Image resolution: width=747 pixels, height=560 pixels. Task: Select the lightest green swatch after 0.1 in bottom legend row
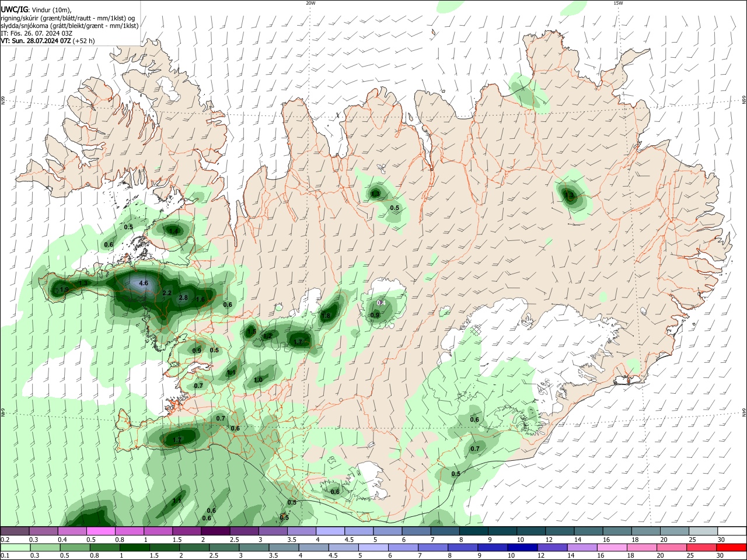[15, 547]
